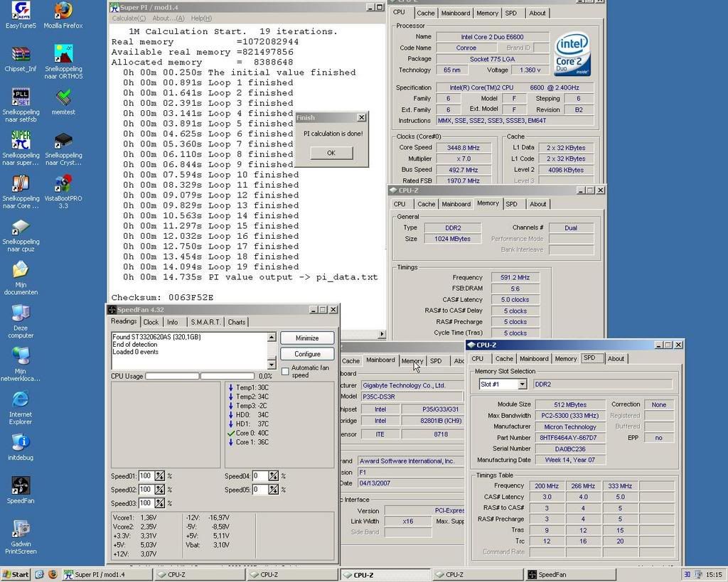Click the Core 0: 40C temperature reading
728x582 pixels.
[x=248, y=433]
